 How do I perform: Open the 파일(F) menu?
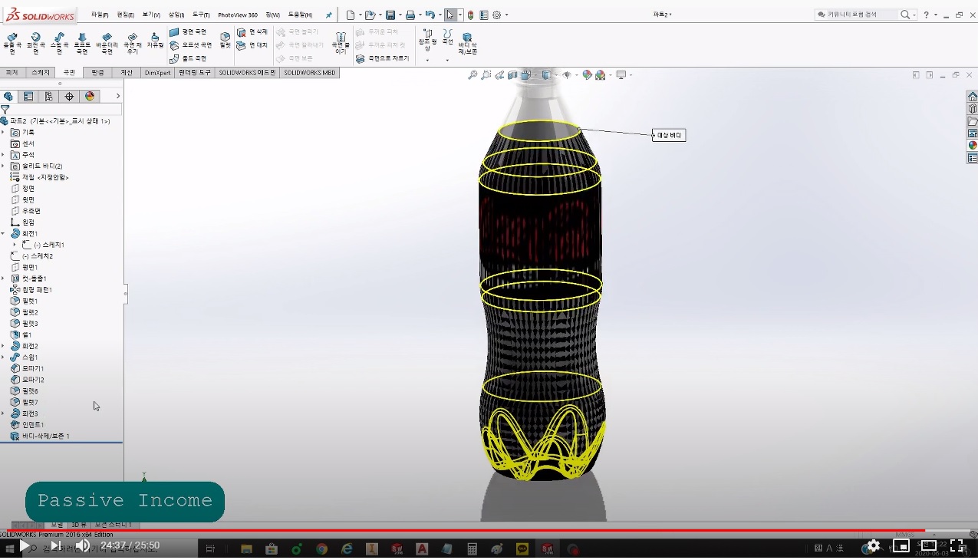(100, 15)
